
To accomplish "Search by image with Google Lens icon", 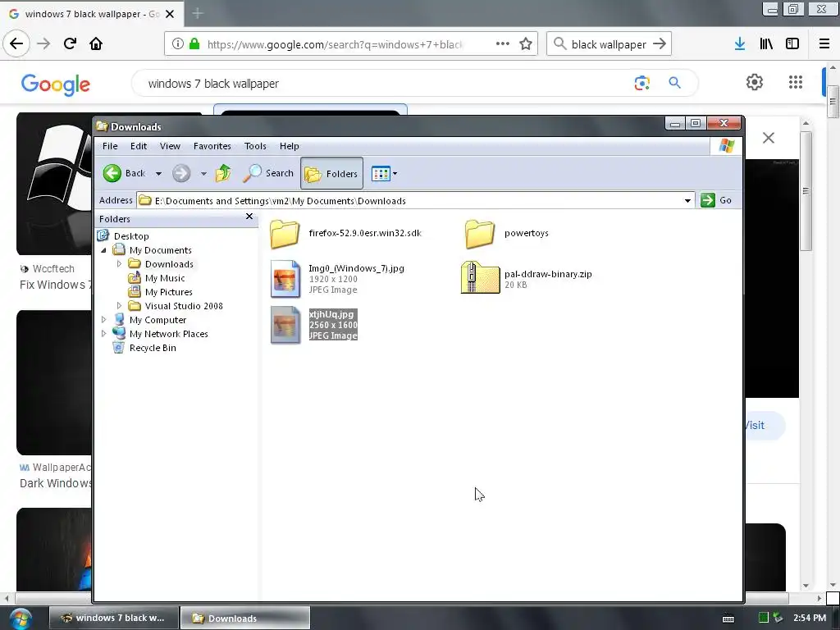I will tap(641, 83).
